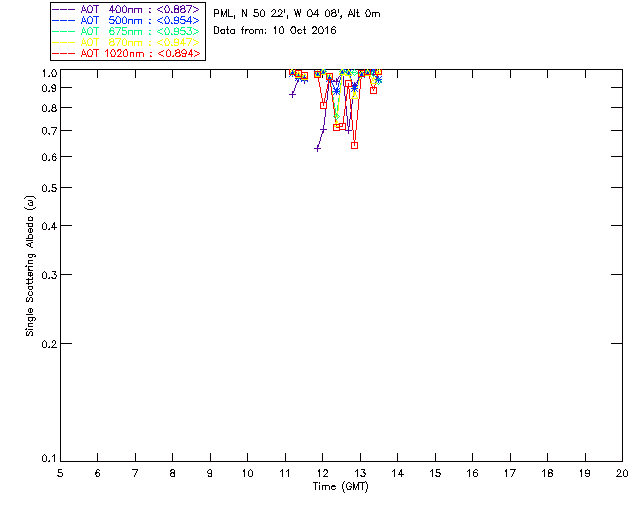This screenshot has width=640, height=512.
Task: Click the y-axis tick label 0.2
Action: tap(49, 344)
